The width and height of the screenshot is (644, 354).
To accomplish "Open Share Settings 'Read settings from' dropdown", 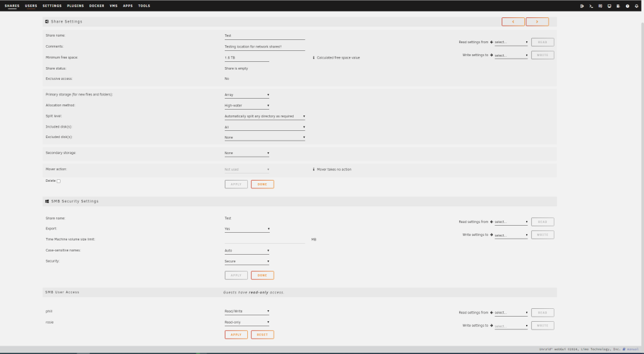I will point(511,43).
